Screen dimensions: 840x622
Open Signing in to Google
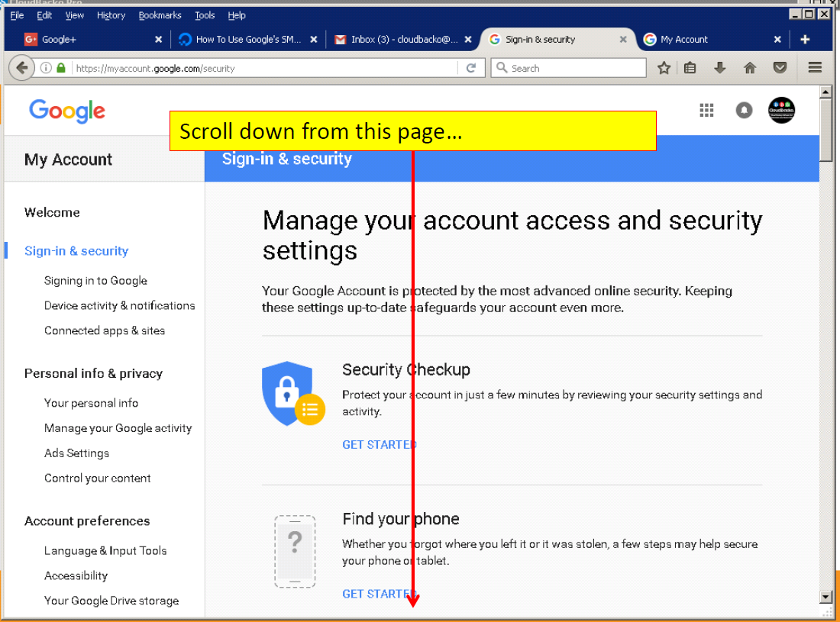pyautogui.click(x=95, y=281)
